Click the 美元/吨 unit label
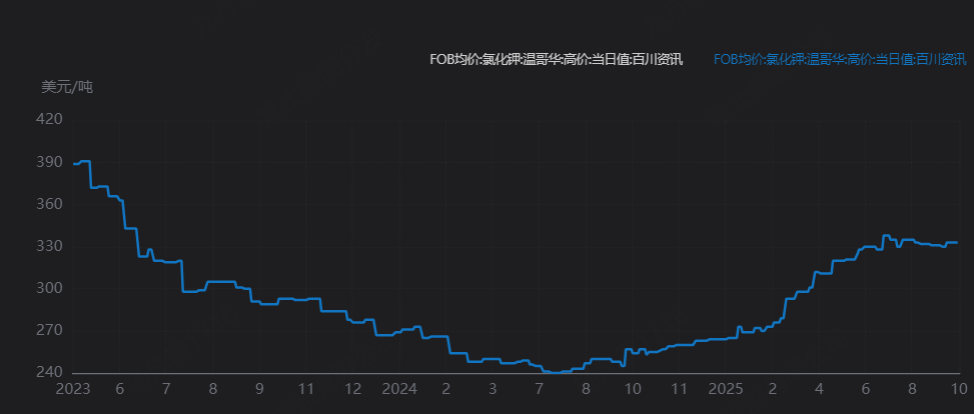The width and height of the screenshot is (974, 414). click(x=66, y=88)
